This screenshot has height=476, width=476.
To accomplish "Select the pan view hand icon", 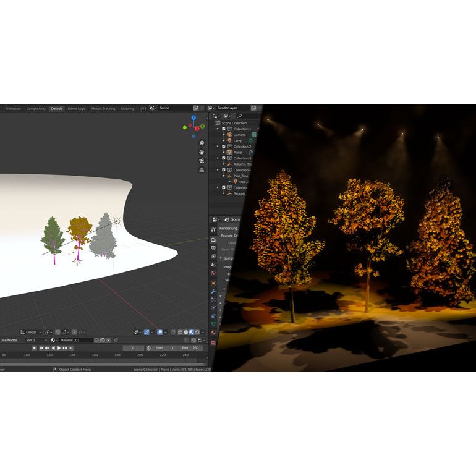I will (202, 152).
